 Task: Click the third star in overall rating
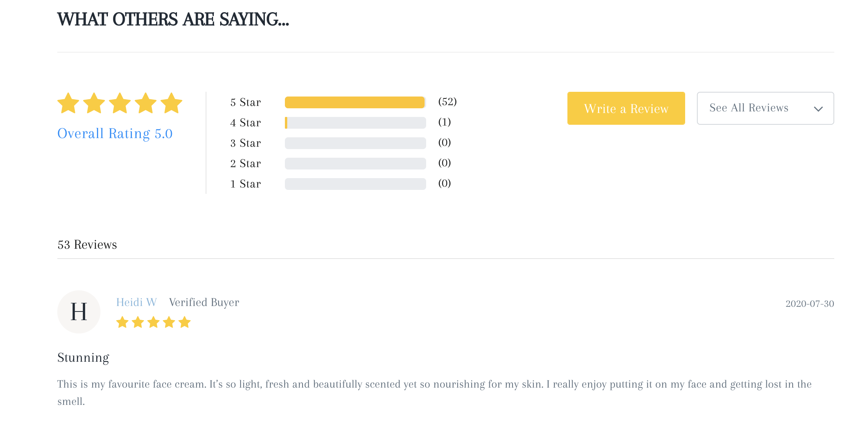coord(120,103)
